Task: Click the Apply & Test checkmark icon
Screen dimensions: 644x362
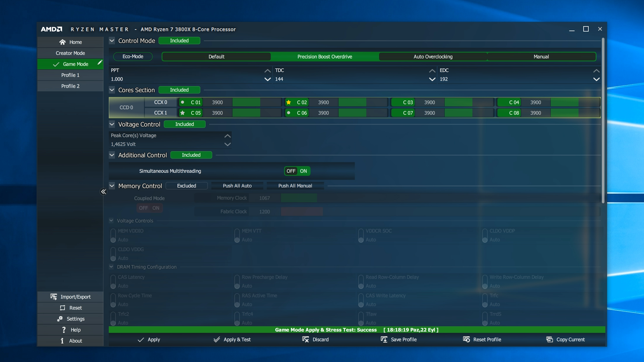Action: (217, 339)
